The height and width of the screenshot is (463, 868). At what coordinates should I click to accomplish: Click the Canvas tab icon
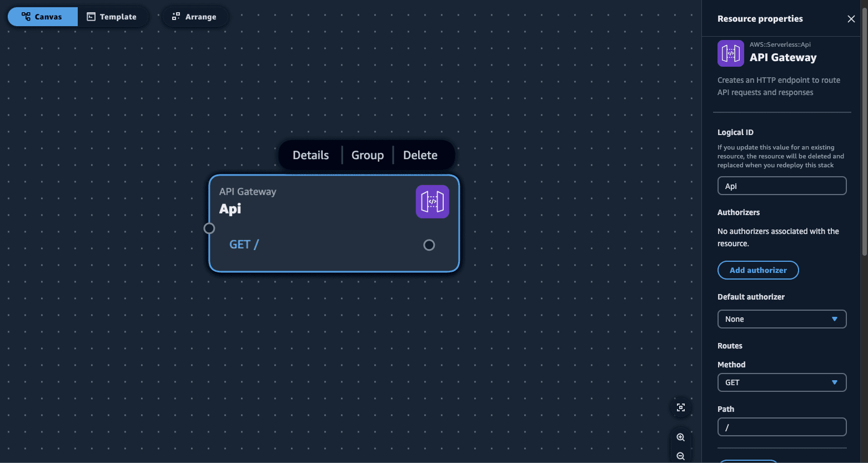tap(26, 17)
